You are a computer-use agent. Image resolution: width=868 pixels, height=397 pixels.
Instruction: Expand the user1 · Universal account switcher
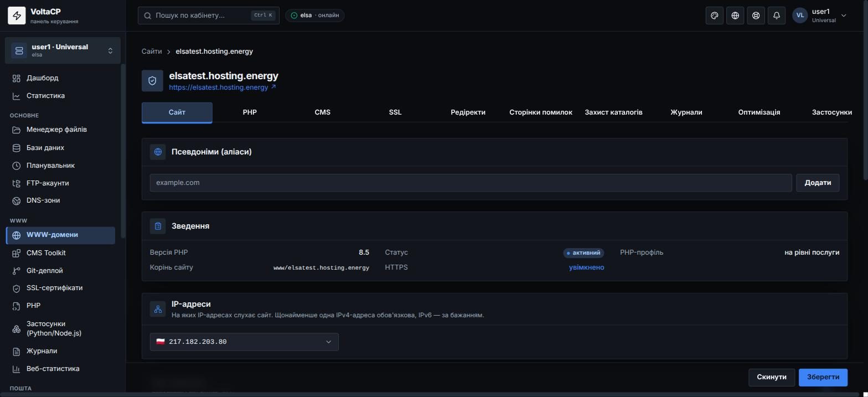(x=63, y=50)
